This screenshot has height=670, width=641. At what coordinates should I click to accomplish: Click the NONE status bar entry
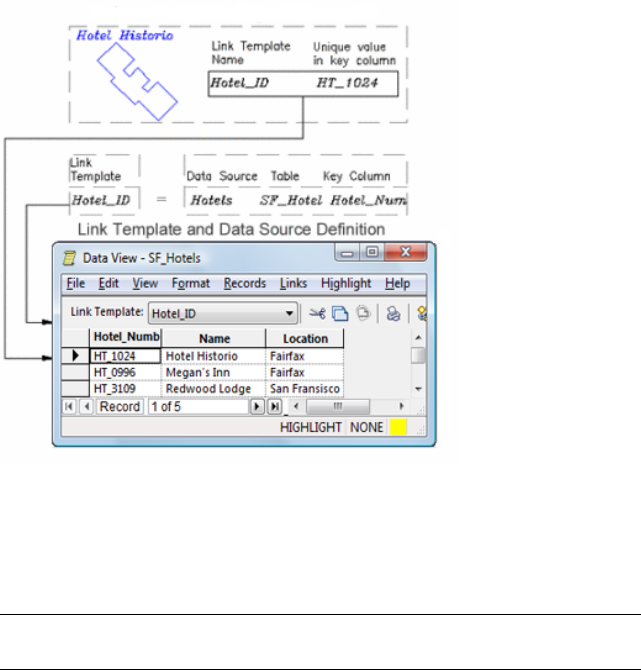366,427
